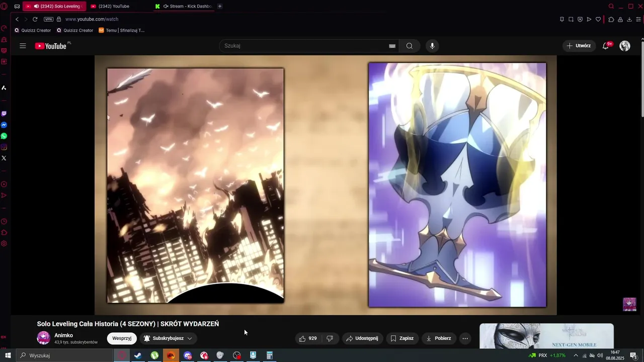Open GX Control sidebar icon

click(x=4, y=28)
